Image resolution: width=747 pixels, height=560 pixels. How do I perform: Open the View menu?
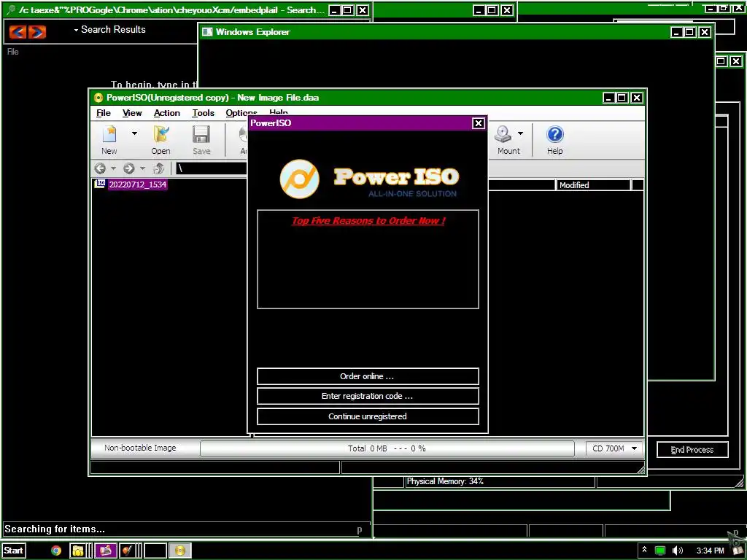point(132,113)
